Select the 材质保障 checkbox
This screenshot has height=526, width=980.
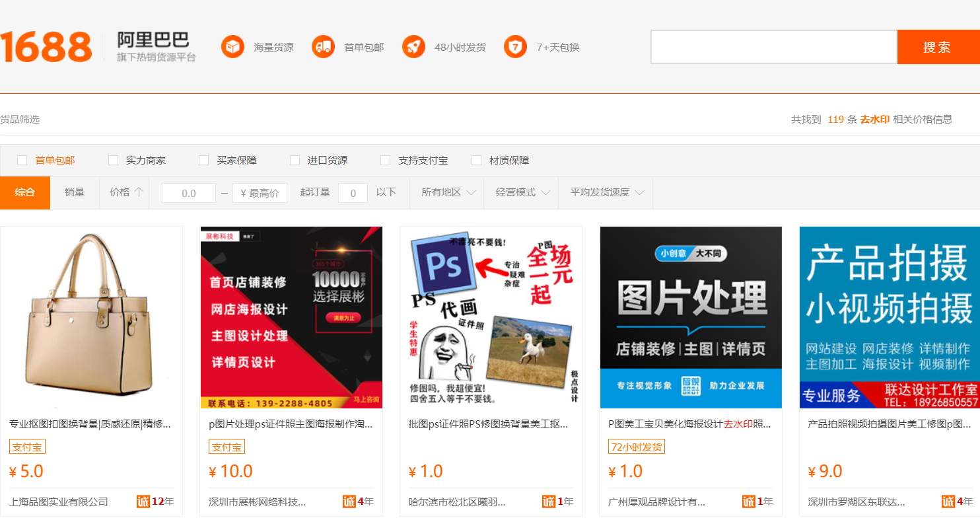tap(476, 160)
